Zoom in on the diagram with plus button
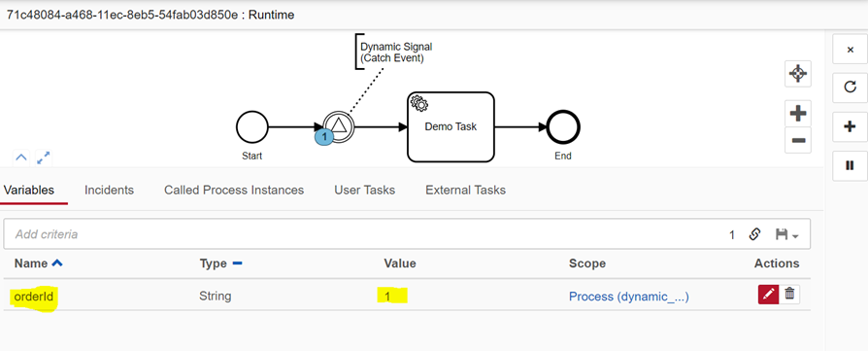 click(798, 114)
